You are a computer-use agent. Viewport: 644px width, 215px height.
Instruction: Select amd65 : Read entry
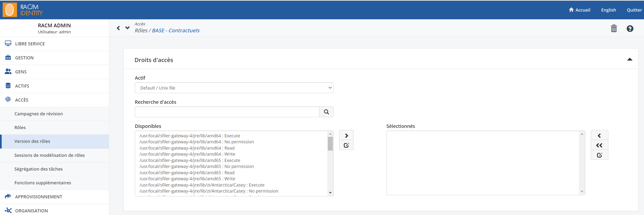[187, 173]
